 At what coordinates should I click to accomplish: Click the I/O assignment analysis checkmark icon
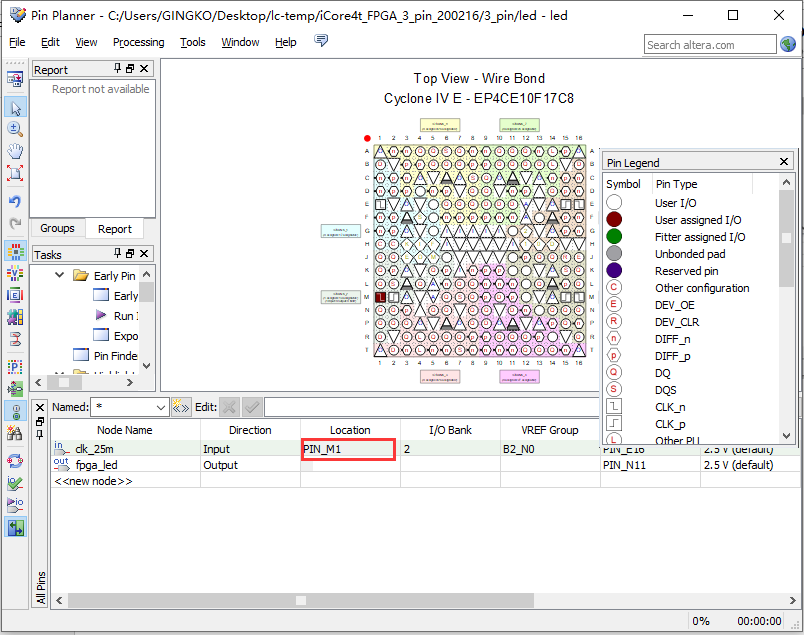[x=15, y=483]
